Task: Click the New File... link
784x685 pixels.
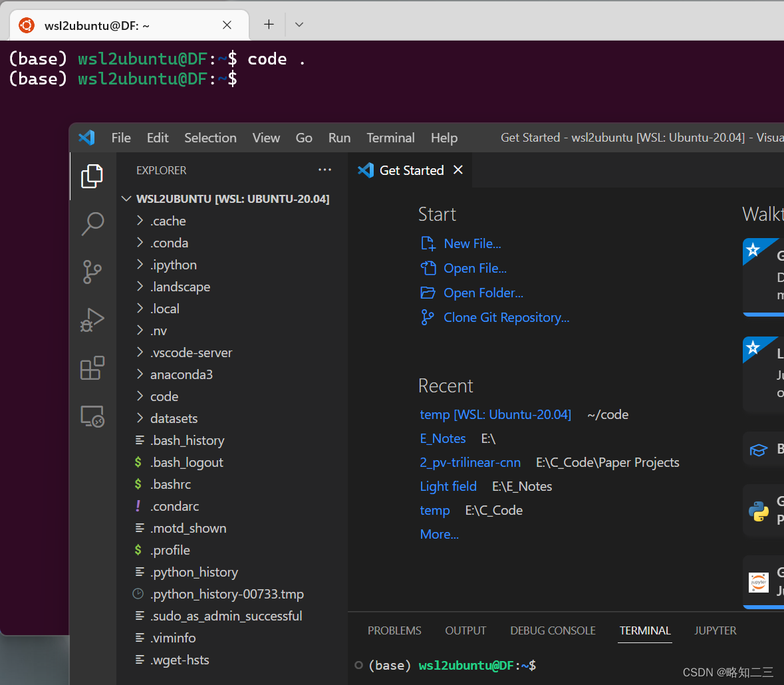Action: tap(473, 243)
